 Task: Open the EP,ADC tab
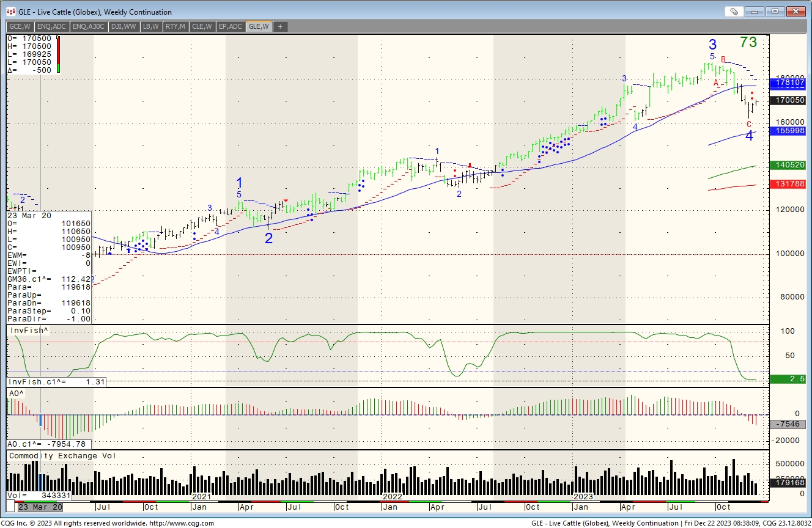(231, 26)
